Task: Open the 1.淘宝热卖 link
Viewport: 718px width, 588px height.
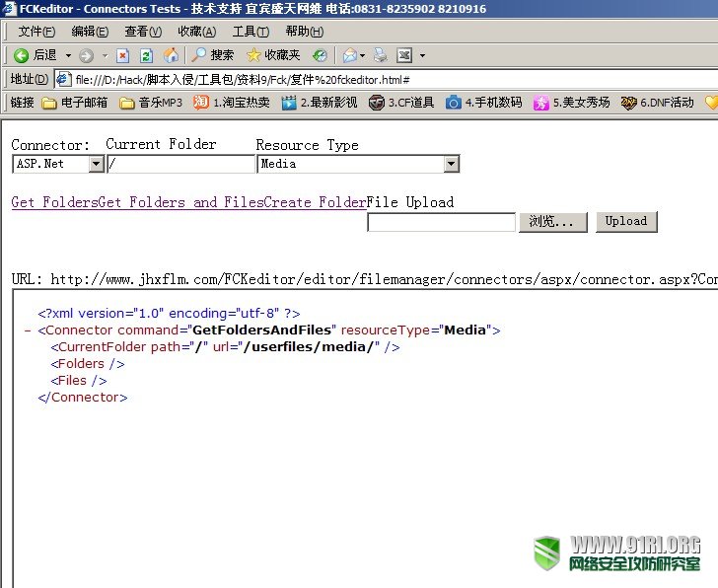Action: point(231,103)
